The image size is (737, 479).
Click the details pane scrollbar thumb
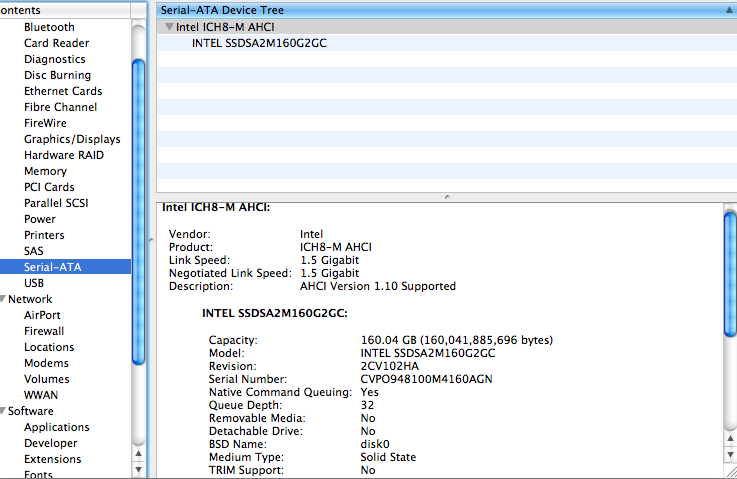coord(730,274)
